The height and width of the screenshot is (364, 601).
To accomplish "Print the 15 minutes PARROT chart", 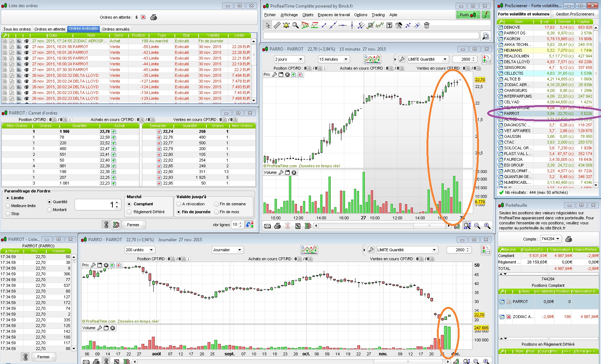I will 278,226.
